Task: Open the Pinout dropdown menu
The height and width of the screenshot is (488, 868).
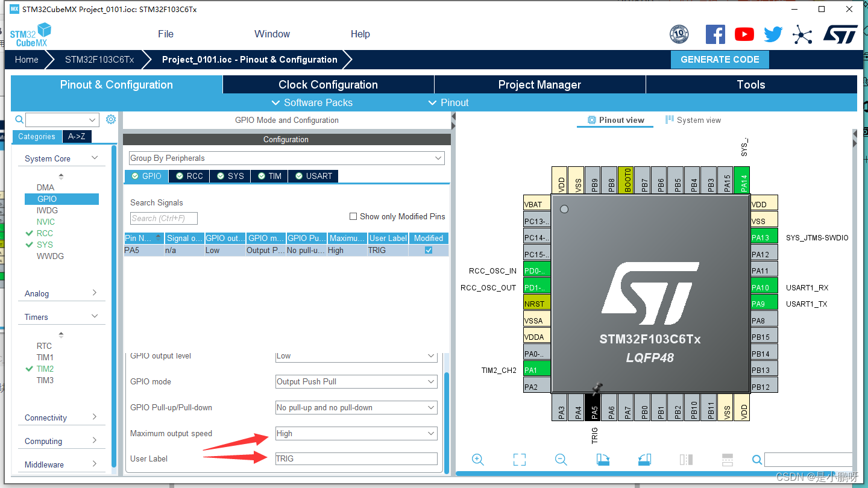Action: [448, 102]
